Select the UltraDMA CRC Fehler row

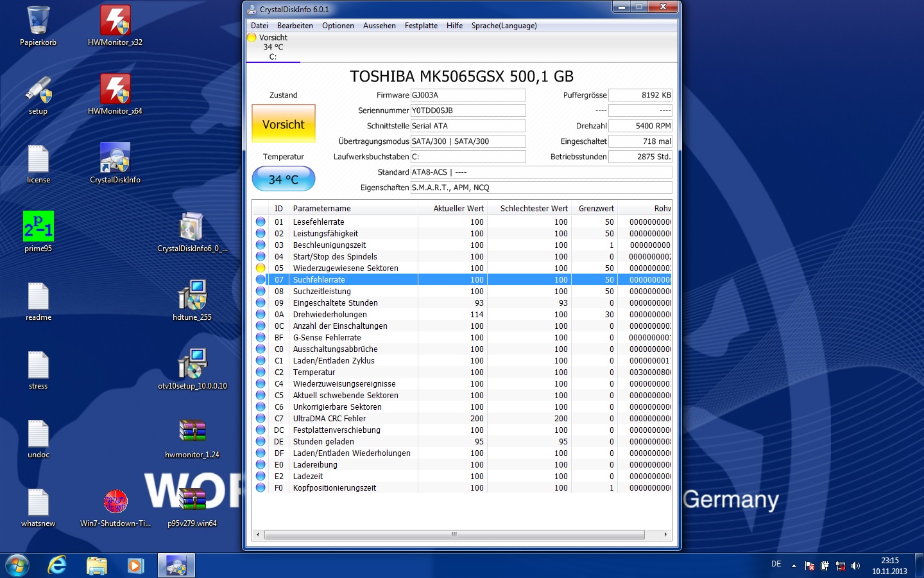point(462,418)
